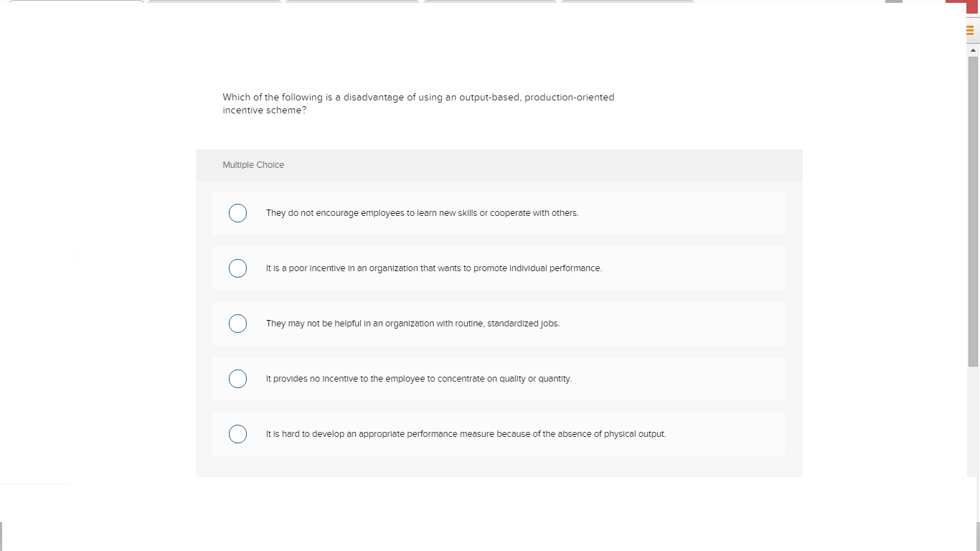
Task: Open the fourth browser tab
Action: tap(489, 3)
